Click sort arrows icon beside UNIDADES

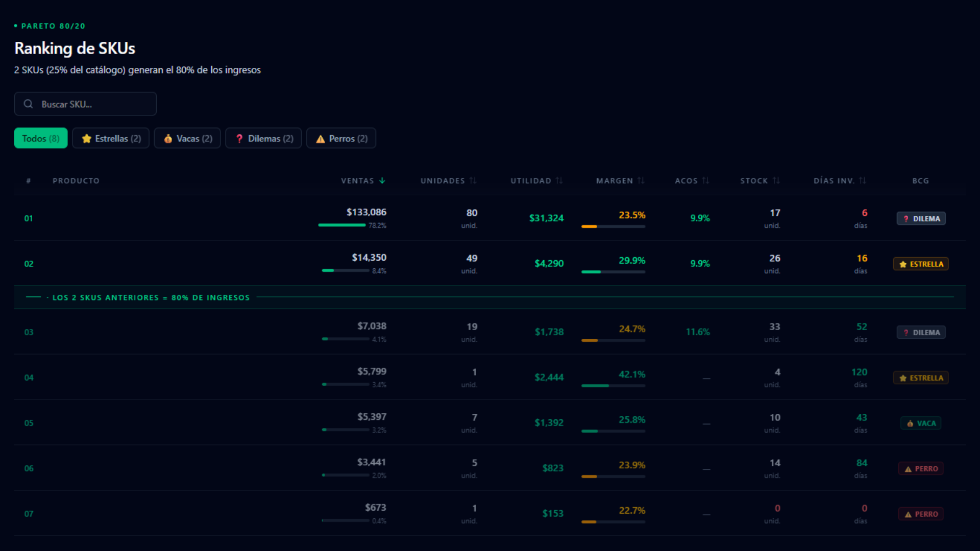(x=473, y=181)
